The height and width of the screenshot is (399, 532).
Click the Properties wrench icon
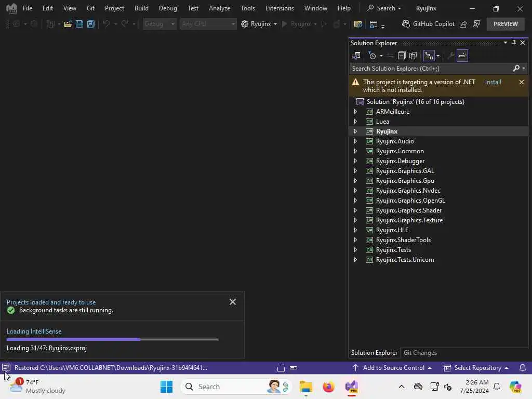pos(450,56)
